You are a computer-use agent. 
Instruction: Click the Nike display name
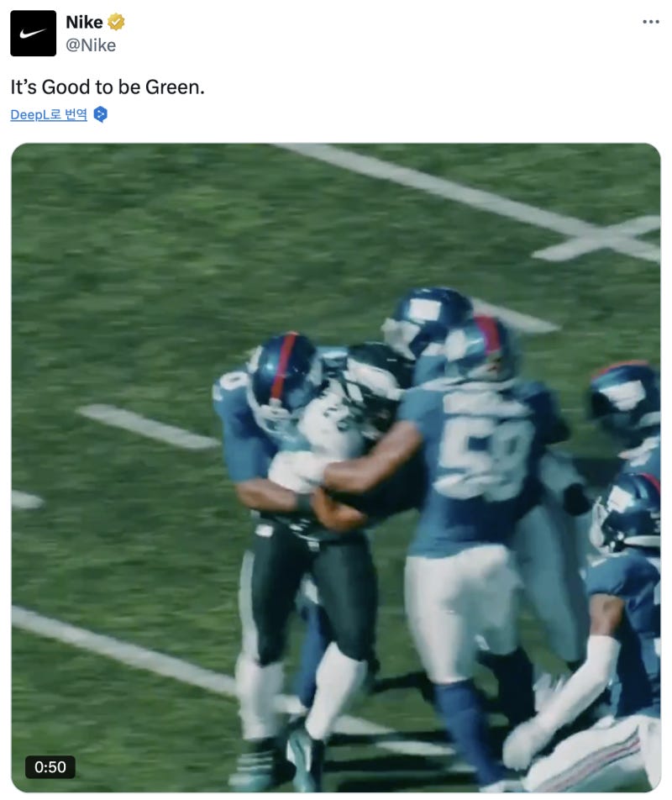click(84, 22)
